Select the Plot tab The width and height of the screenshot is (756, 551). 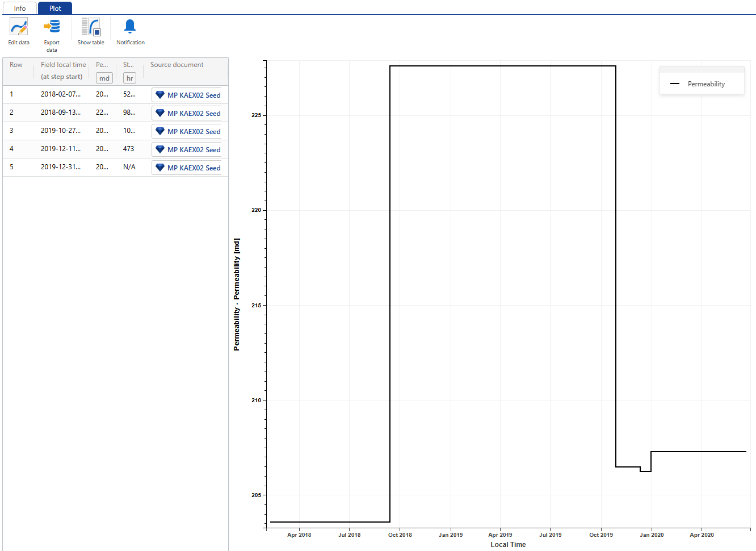point(55,8)
